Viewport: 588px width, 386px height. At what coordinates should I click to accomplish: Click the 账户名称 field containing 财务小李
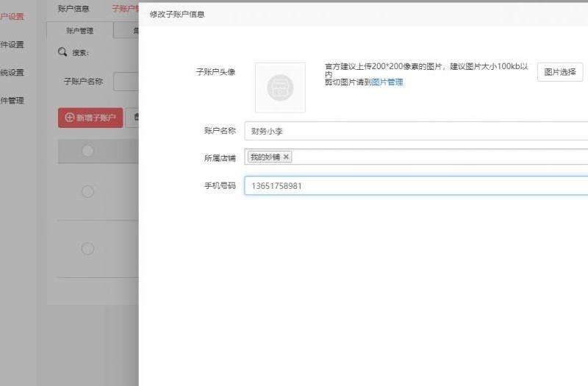[416, 131]
